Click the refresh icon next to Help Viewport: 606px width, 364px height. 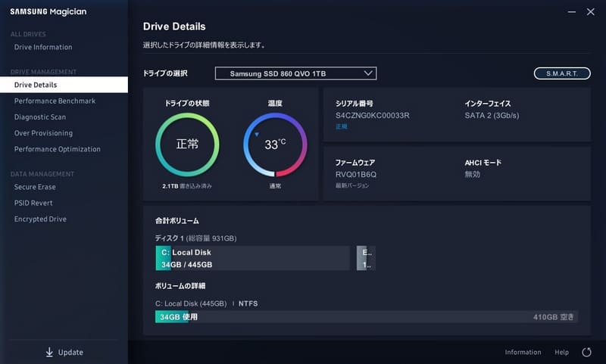tap(586, 352)
